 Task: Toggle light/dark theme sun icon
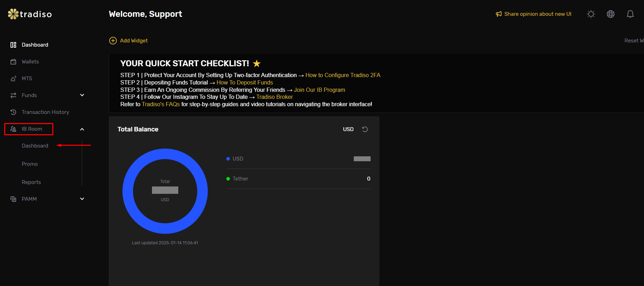click(591, 14)
